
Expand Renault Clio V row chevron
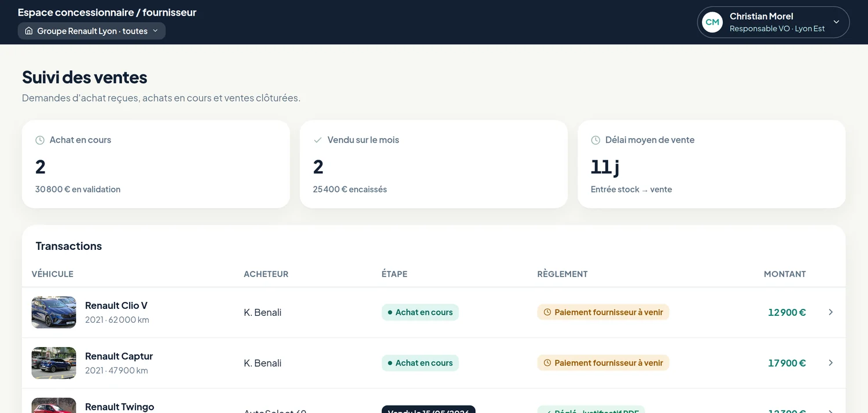[830, 312]
